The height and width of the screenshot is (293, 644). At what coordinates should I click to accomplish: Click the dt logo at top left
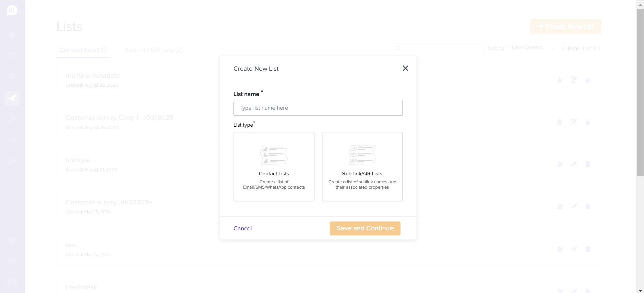coord(12,10)
